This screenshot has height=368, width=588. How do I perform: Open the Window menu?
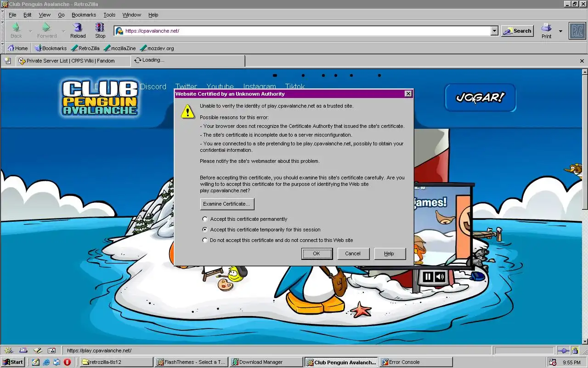(x=131, y=15)
